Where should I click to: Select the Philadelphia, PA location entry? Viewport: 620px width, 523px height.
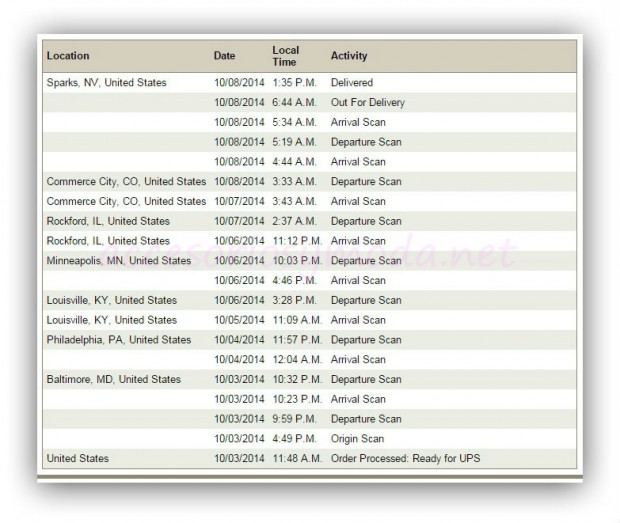click(118, 340)
